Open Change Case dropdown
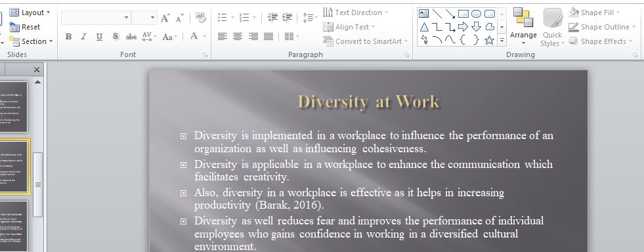 pos(170,37)
